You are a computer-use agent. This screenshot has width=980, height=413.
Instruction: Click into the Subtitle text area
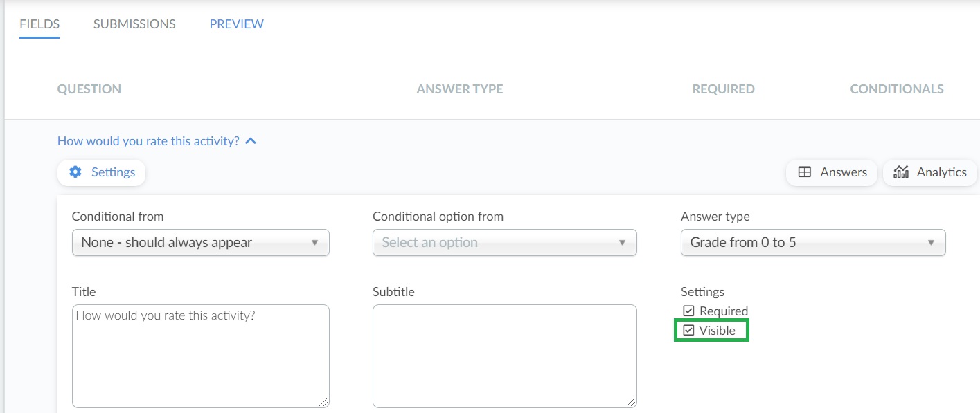coord(505,356)
